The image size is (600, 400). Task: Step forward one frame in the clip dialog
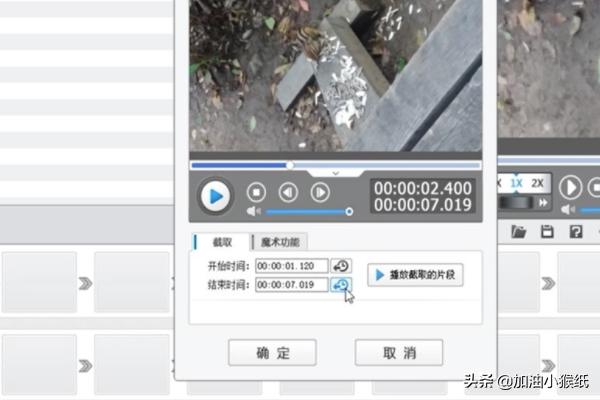coord(320,192)
